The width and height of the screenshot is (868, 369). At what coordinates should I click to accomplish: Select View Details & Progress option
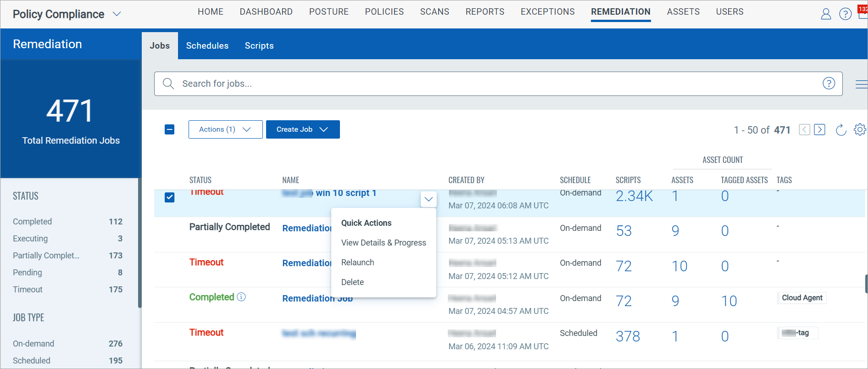383,243
